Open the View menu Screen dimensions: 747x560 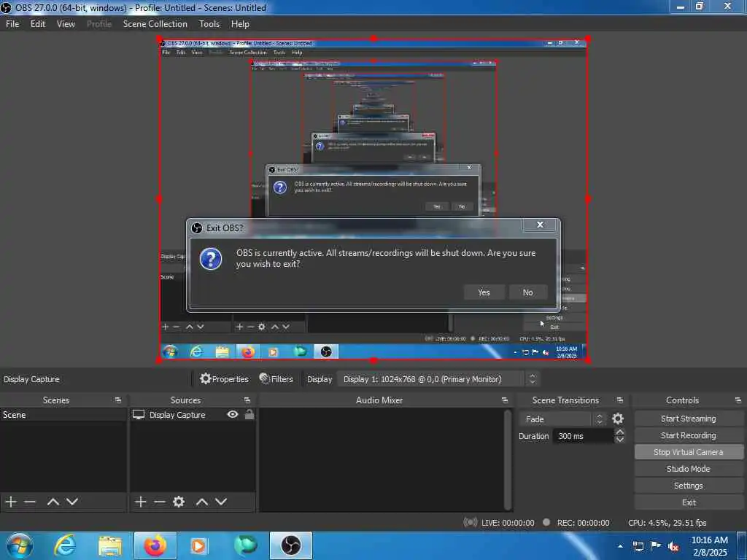point(66,24)
